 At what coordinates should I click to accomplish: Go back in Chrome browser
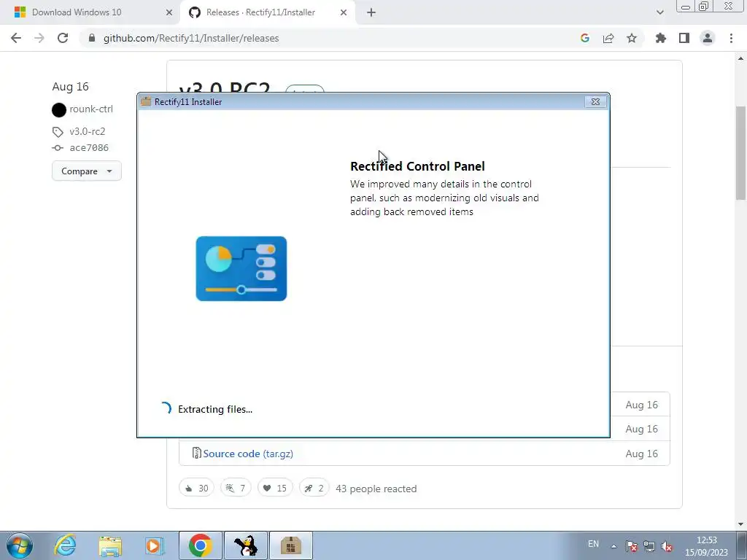[16, 38]
